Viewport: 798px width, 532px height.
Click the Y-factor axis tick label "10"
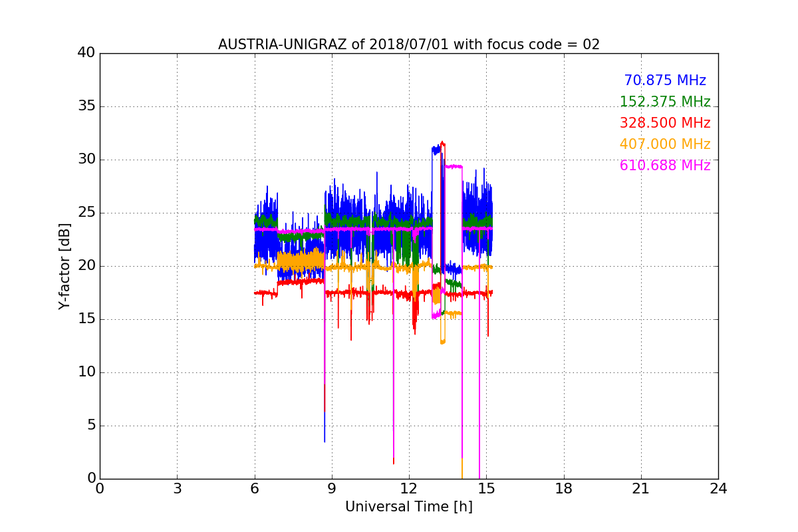point(87,372)
